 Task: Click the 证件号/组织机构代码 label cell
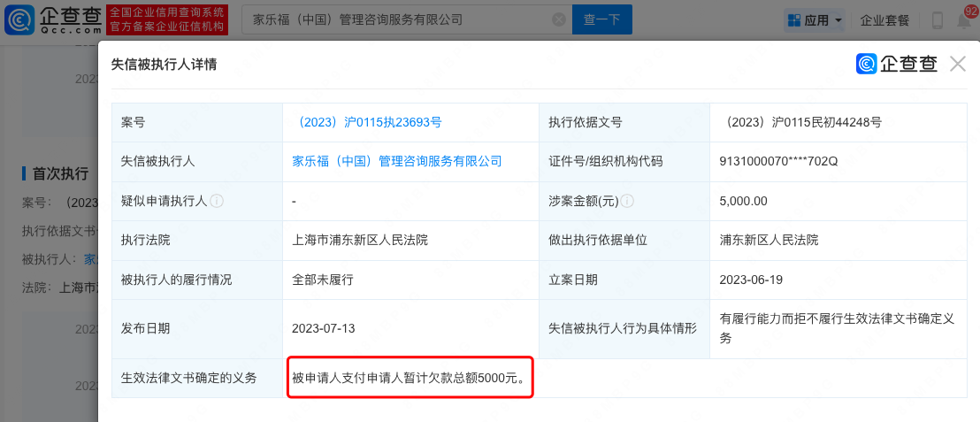pyautogui.click(x=624, y=161)
